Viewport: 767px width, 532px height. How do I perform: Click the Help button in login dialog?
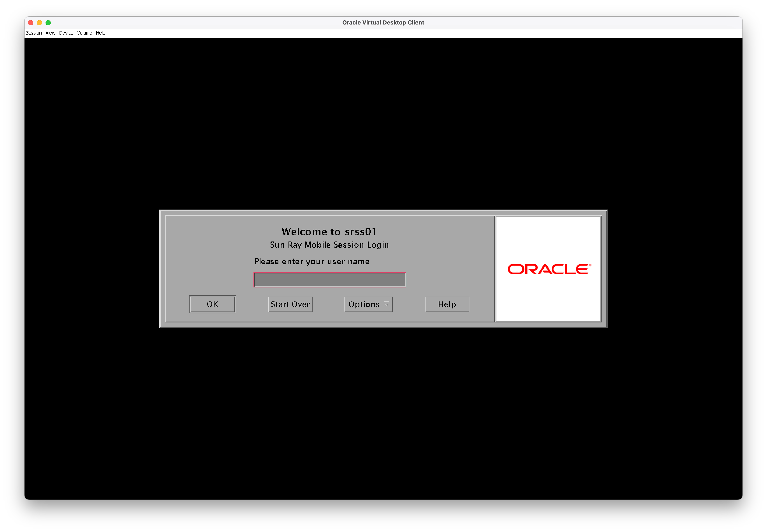[x=447, y=304]
